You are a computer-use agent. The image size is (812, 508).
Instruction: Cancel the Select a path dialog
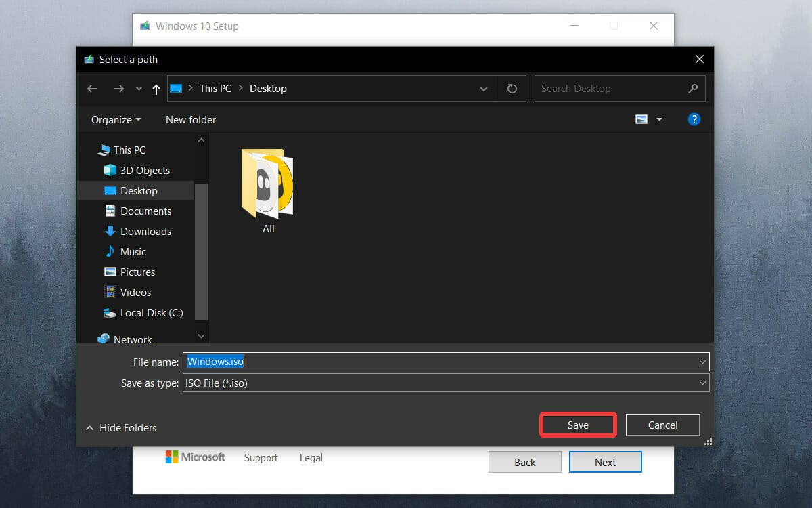662,425
